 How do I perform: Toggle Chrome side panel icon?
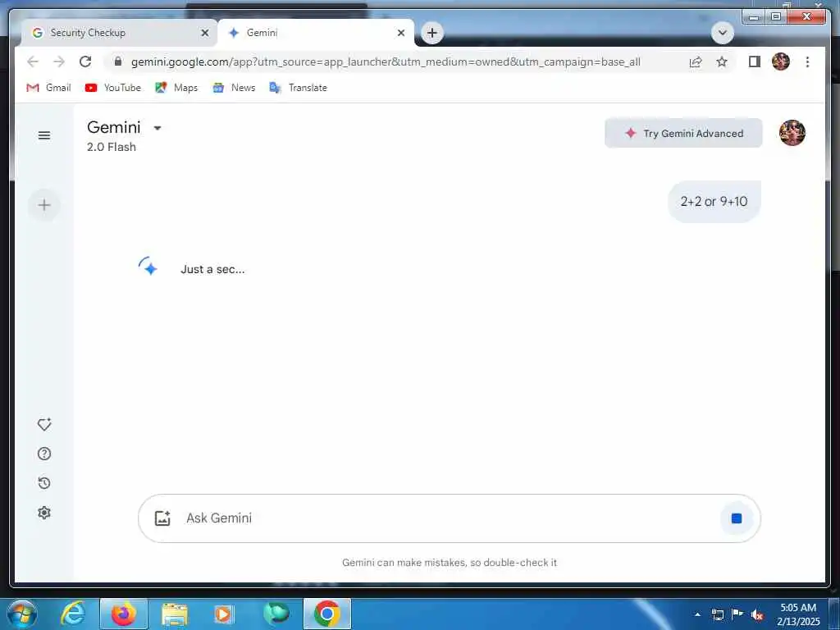755,62
